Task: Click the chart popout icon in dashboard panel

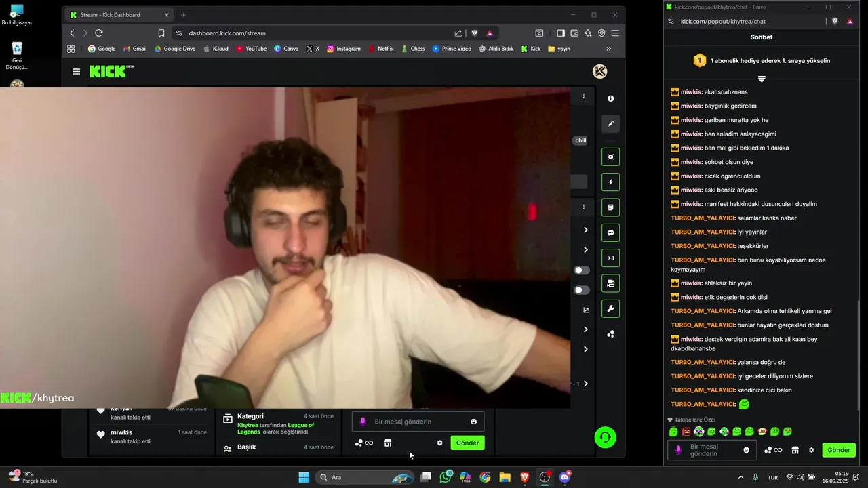Action: tap(586, 310)
